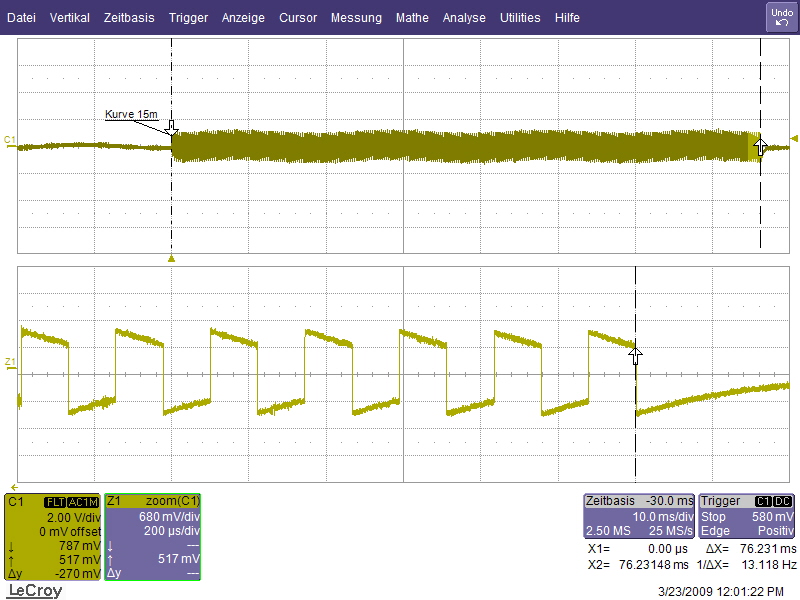This screenshot has height=600, width=800.
Task: Click the LeCroy logo
Action: coord(35,591)
